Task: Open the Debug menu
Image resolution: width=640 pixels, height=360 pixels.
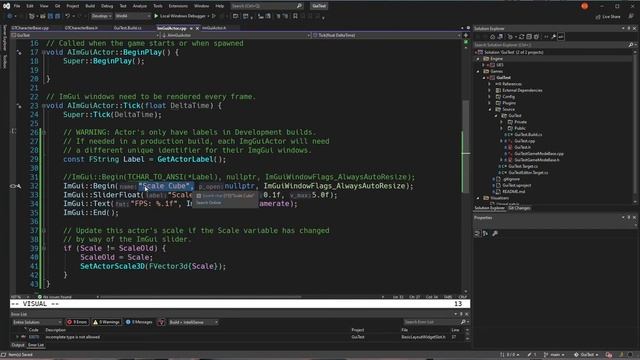Action: coord(107,6)
